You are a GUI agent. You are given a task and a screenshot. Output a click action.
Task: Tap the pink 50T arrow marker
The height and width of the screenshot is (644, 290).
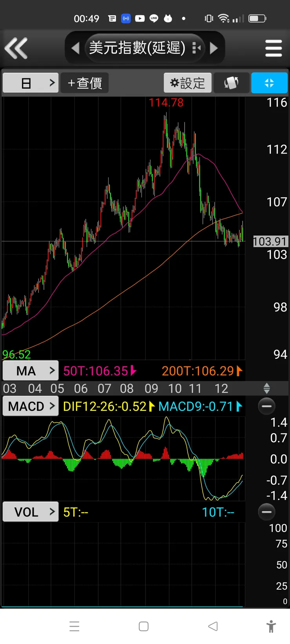134,370
